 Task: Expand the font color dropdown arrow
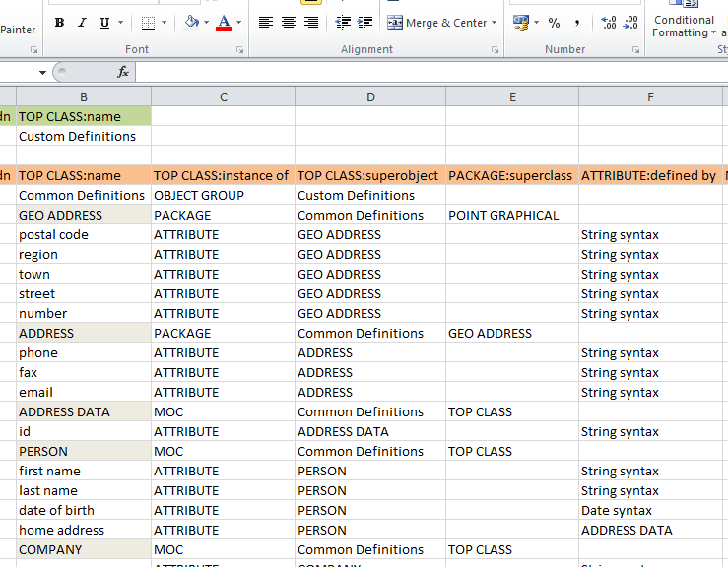pyautogui.click(x=239, y=23)
